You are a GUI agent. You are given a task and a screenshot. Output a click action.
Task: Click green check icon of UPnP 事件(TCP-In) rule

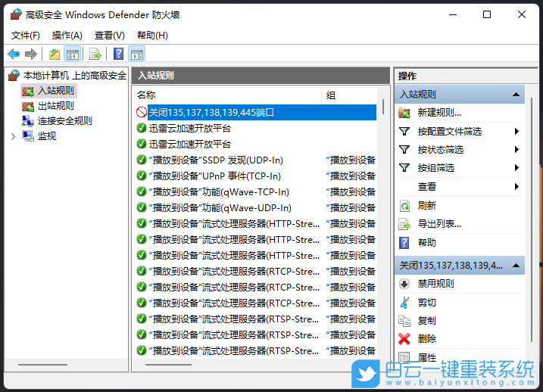tap(142, 176)
